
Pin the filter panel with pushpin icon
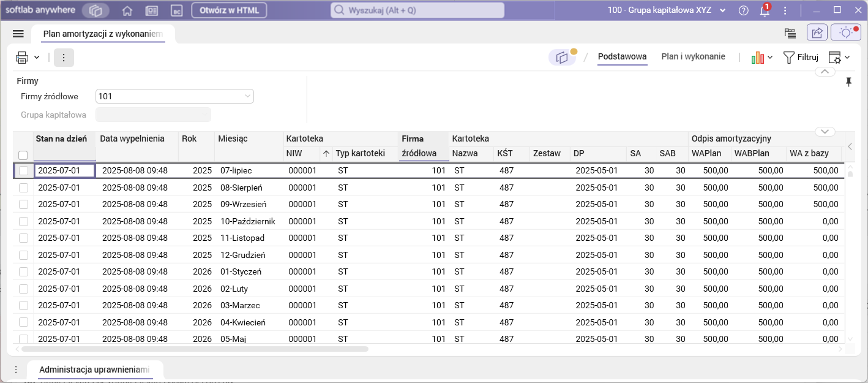coord(848,82)
